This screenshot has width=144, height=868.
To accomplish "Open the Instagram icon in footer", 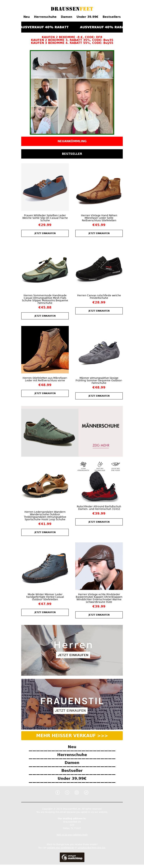I will click(x=76, y=792).
